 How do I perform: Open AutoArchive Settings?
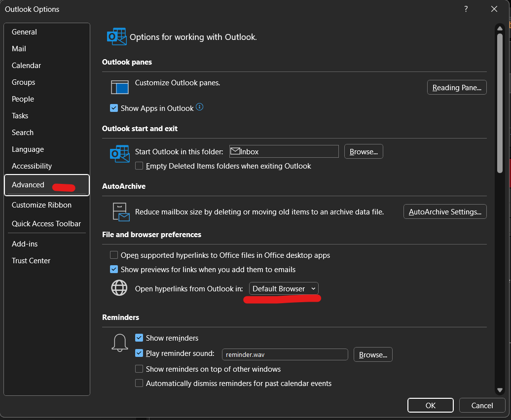click(445, 211)
